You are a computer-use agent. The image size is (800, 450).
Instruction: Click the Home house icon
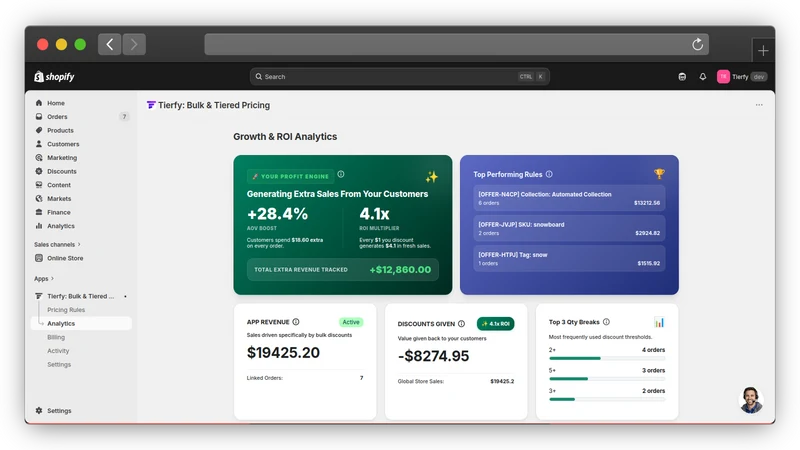coord(39,103)
